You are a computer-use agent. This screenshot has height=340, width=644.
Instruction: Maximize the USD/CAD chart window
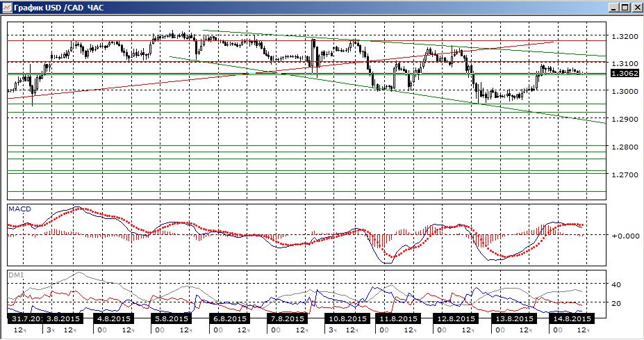[625, 7]
